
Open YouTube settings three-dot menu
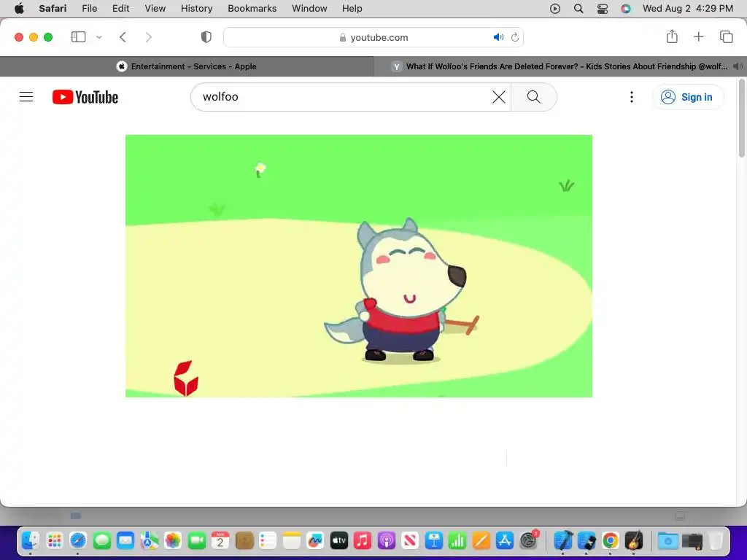(632, 97)
